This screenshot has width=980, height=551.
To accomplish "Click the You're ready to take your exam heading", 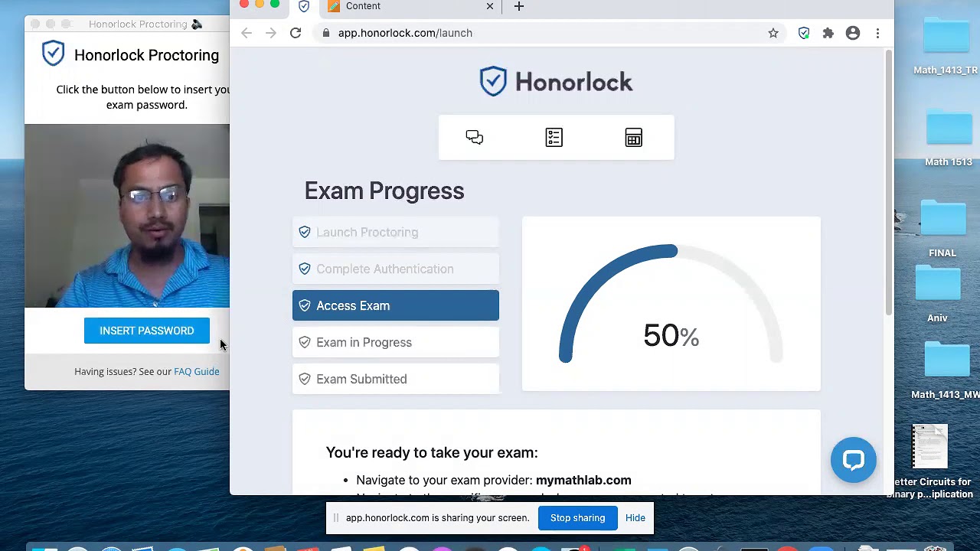I will 432,452.
